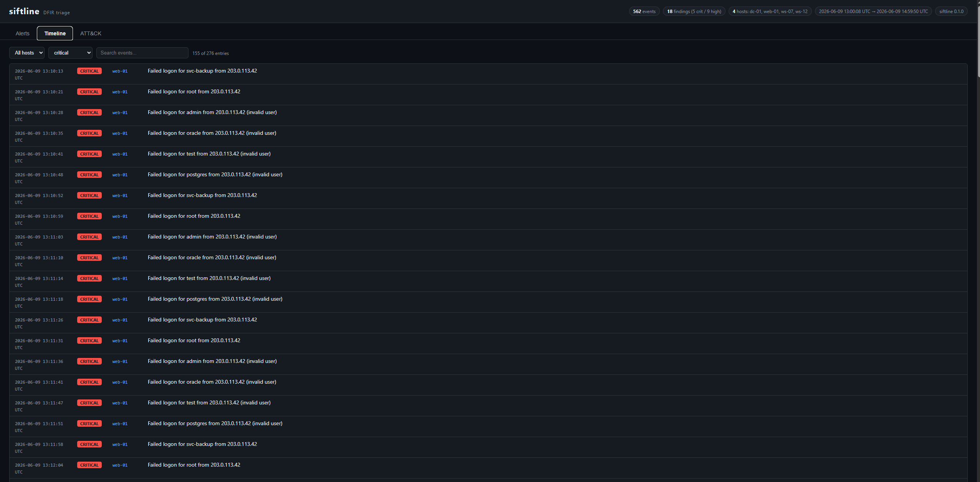Open the 13:11:03 failed logon for admin event
Screen dimensions: 980x482
[488, 240]
